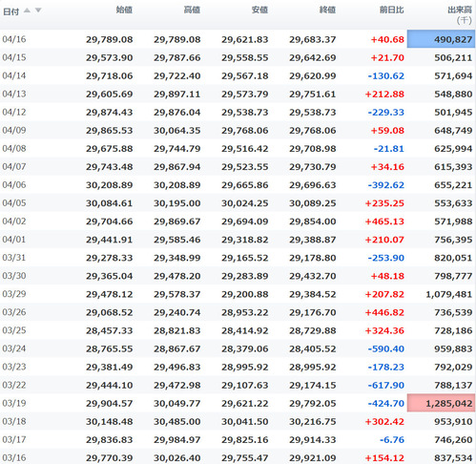This screenshot has height=464, width=476.
Task: Click low price 28,379.06
Action: 245,348
